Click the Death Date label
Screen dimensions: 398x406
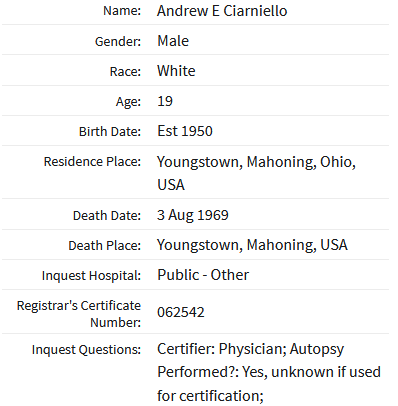[x=107, y=216]
